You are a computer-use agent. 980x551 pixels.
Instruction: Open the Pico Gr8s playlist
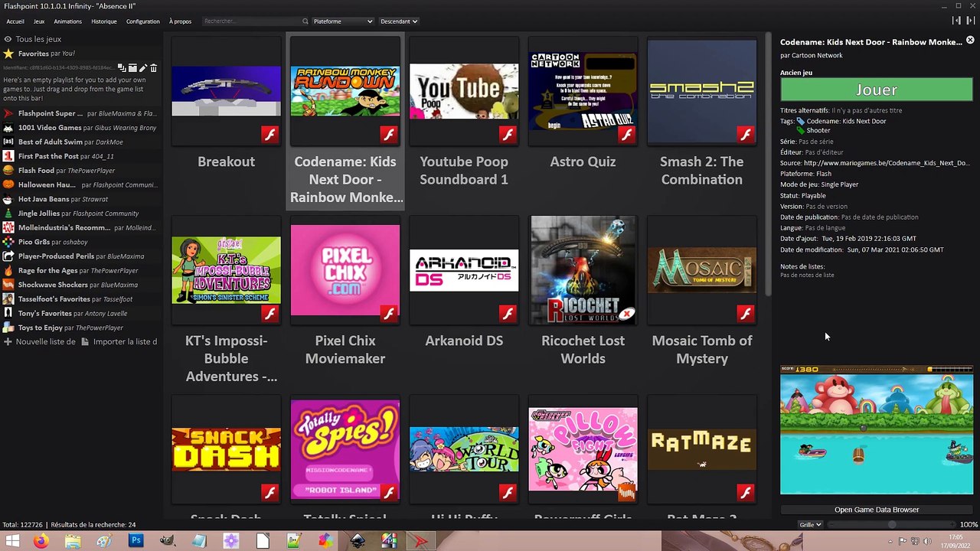(82, 242)
